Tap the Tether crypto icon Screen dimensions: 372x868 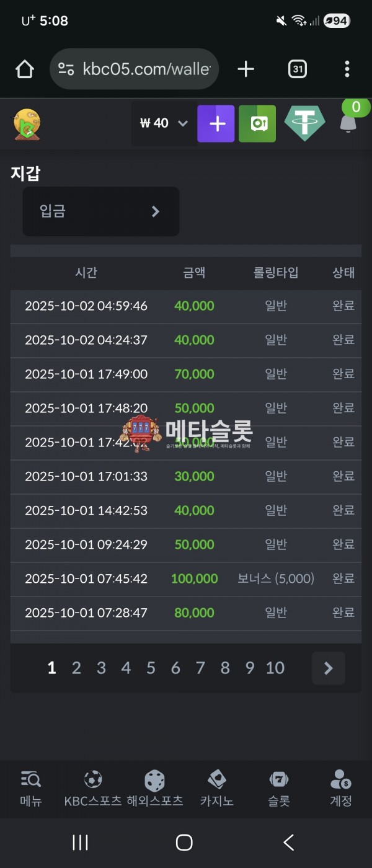304,123
